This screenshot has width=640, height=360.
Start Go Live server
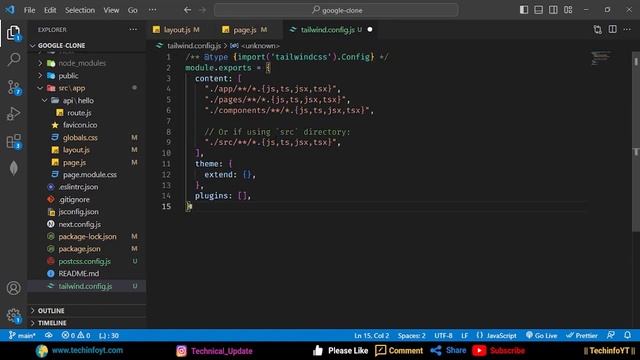pos(541,336)
